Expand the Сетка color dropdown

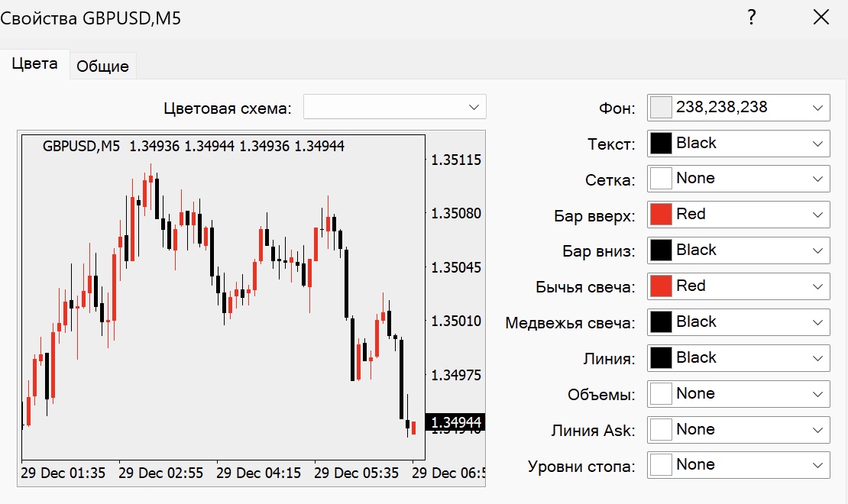[x=818, y=179]
